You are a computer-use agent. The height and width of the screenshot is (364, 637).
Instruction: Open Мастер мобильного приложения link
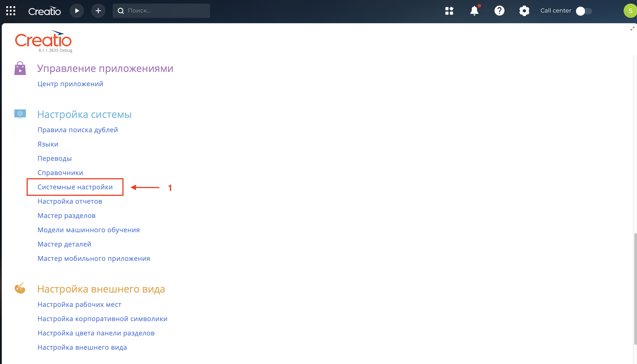[x=94, y=259]
